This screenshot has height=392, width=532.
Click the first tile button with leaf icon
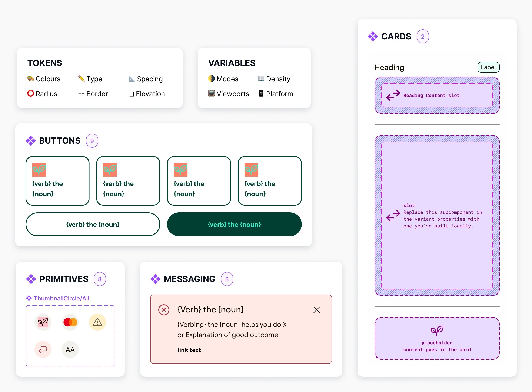(57, 181)
